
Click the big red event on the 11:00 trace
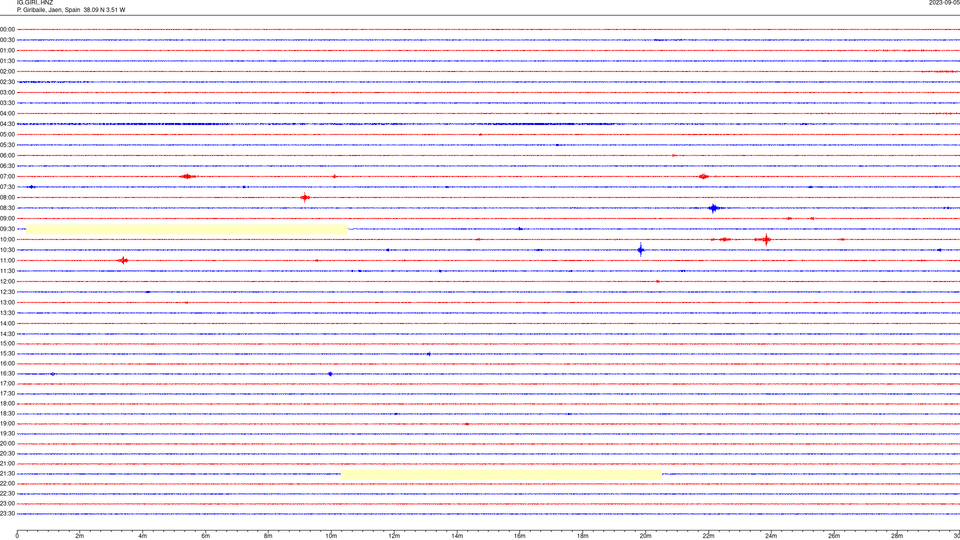point(123,260)
